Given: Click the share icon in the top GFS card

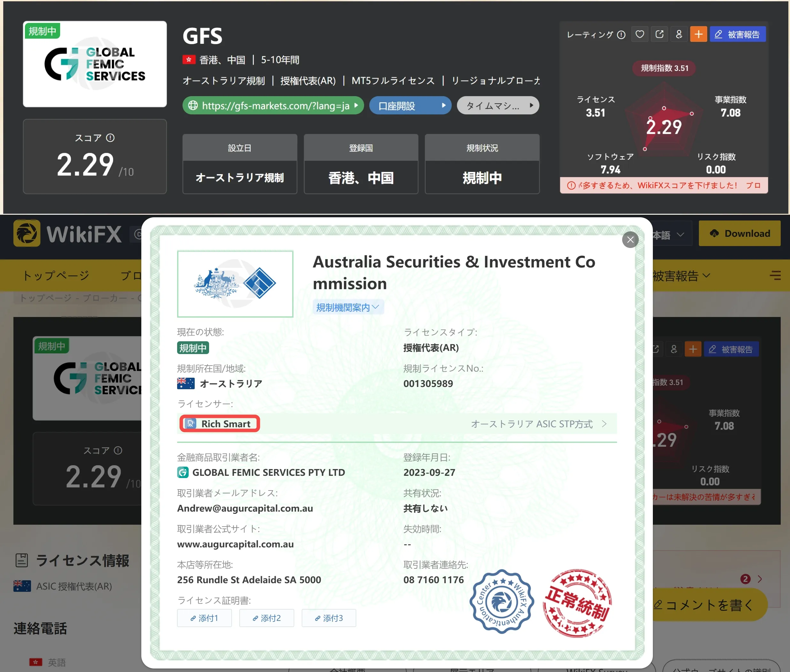Looking at the screenshot, I should [659, 34].
